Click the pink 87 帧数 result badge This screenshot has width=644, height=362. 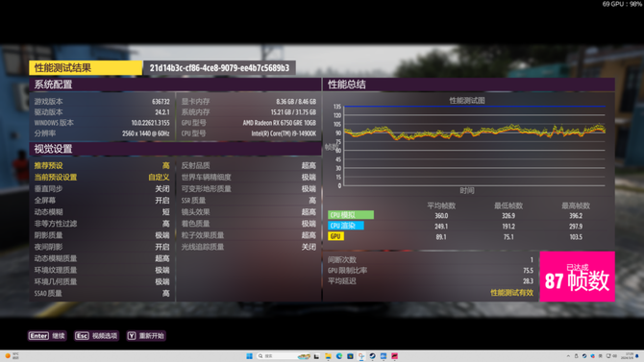click(x=577, y=277)
